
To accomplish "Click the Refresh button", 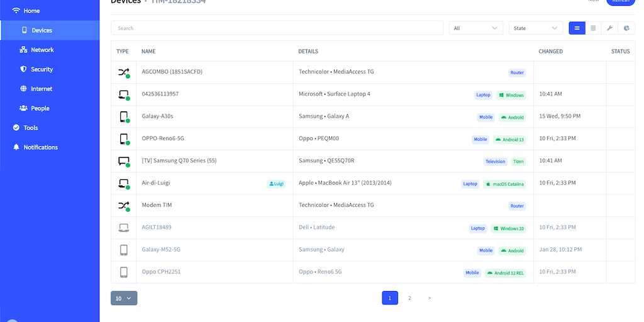I will 621,1.
